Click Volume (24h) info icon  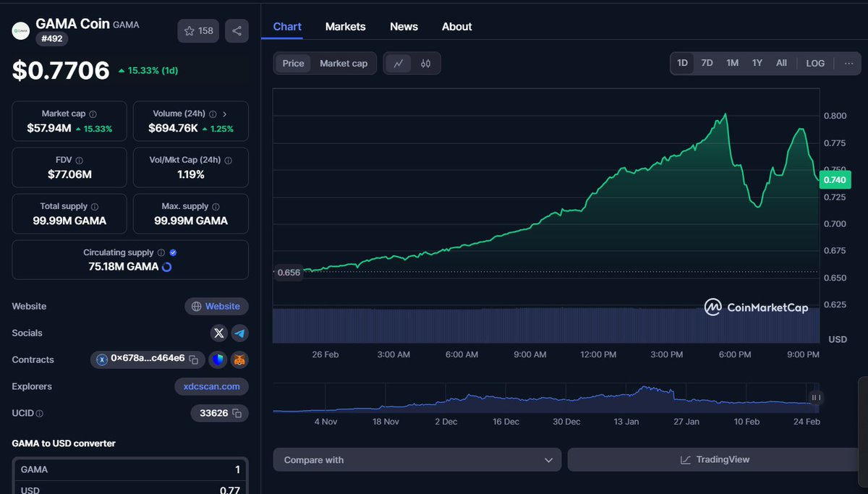click(x=212, y=114)
